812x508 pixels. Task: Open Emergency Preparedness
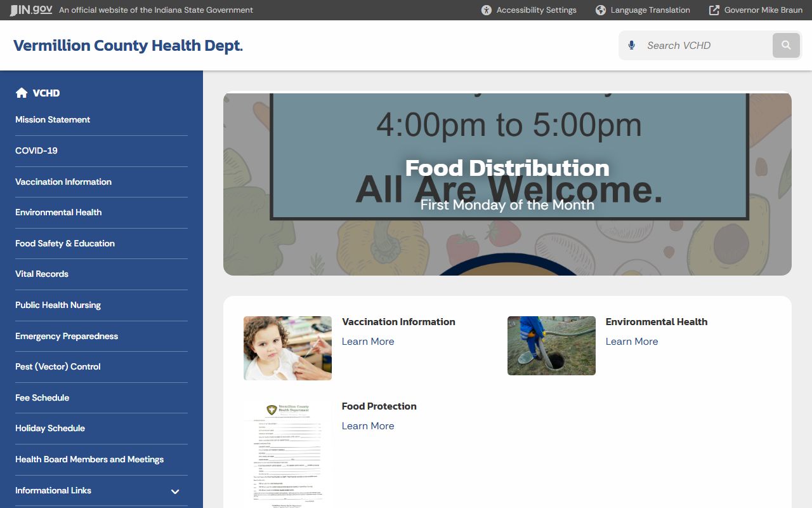coord(67,336)
